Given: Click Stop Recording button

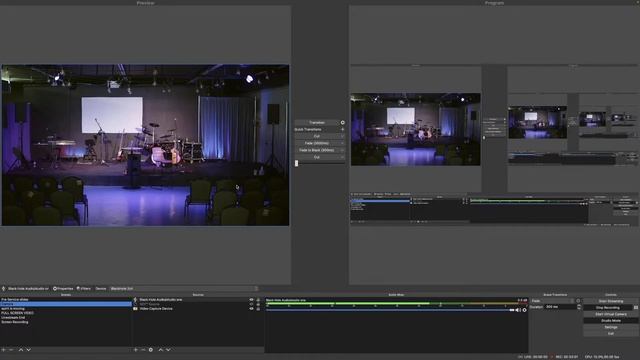Looking at the screenshot, I should point(608,307).
